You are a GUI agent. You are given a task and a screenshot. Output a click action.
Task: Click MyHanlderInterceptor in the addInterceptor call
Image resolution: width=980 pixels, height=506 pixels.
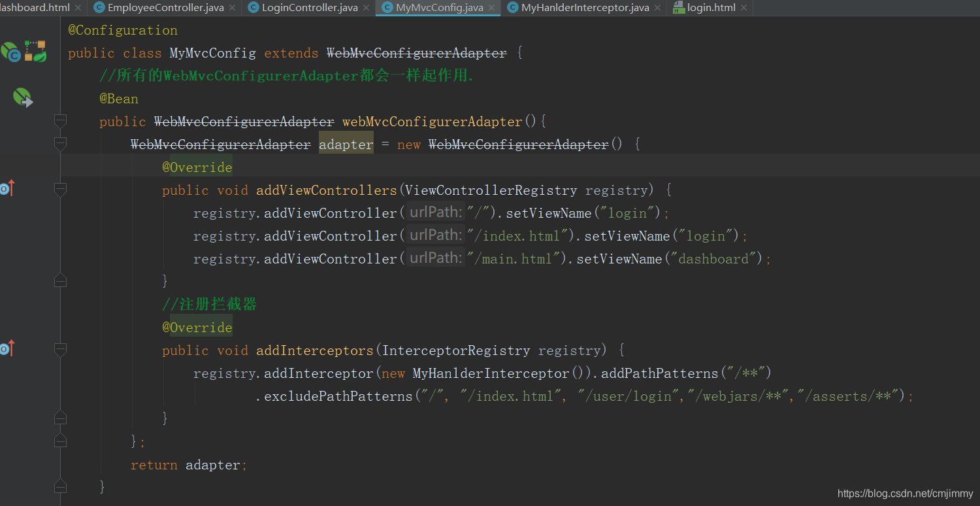click(x=491, y=373)
